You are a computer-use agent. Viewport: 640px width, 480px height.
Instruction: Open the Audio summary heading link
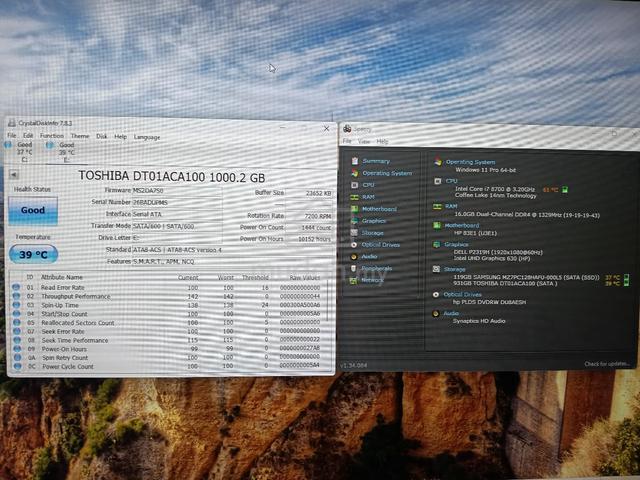click(451, 313)
